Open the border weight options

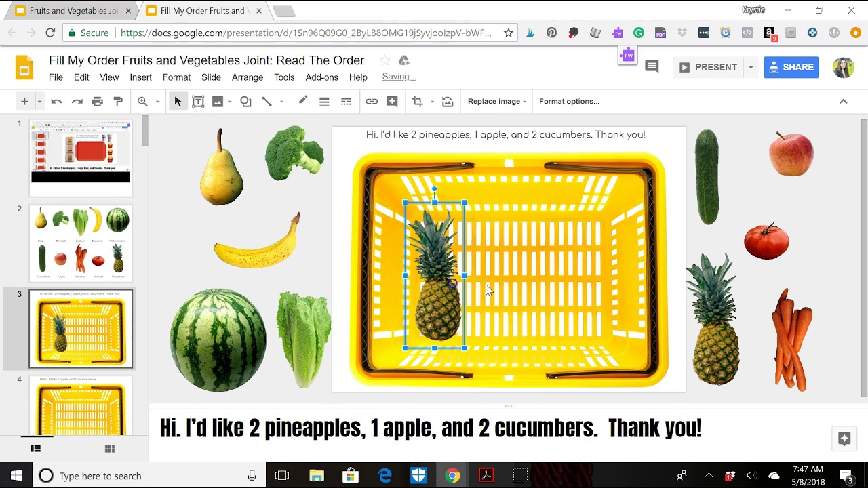324,102
